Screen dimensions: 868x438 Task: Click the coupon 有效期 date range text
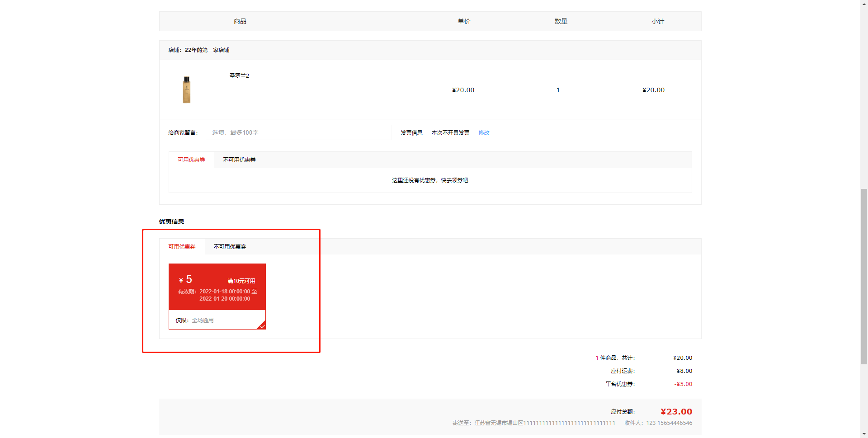(217, 295)
